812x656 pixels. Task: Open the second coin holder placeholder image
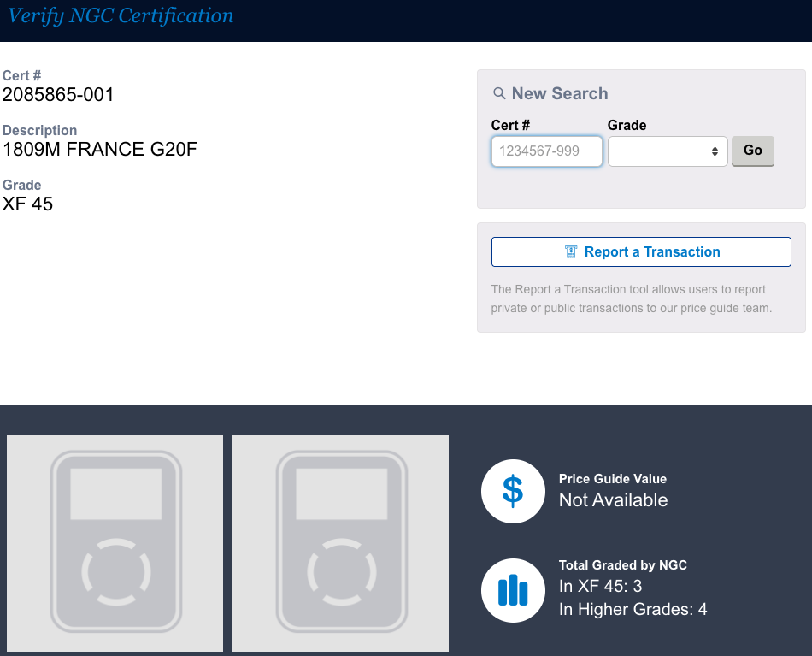[341, 543]
